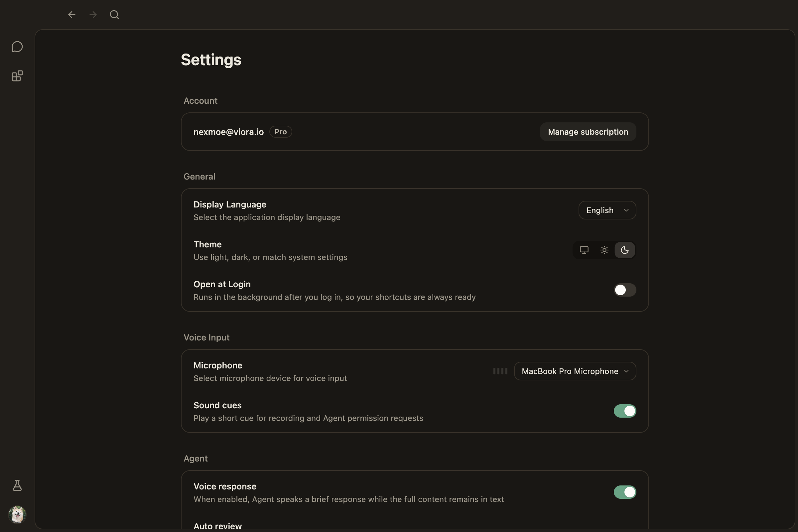
Task: Click Manage subscription button
Action: pyautogui.click(x=588, y=132)
